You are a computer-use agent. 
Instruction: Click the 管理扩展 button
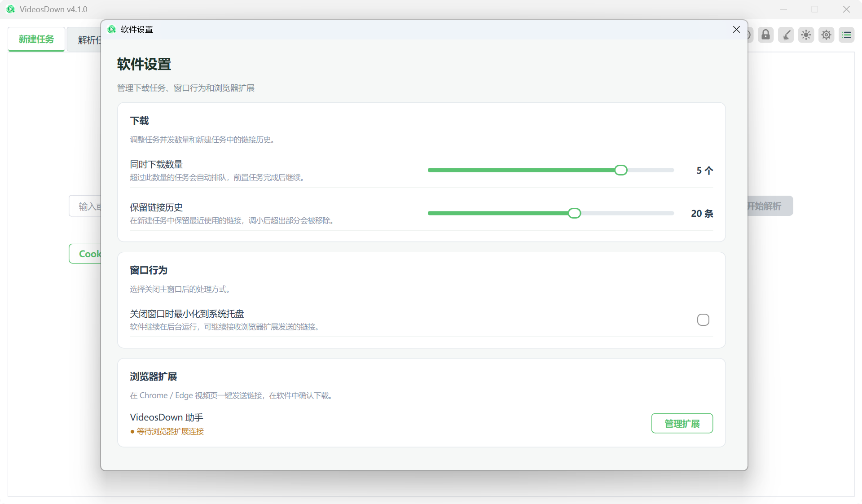[682, 423]
